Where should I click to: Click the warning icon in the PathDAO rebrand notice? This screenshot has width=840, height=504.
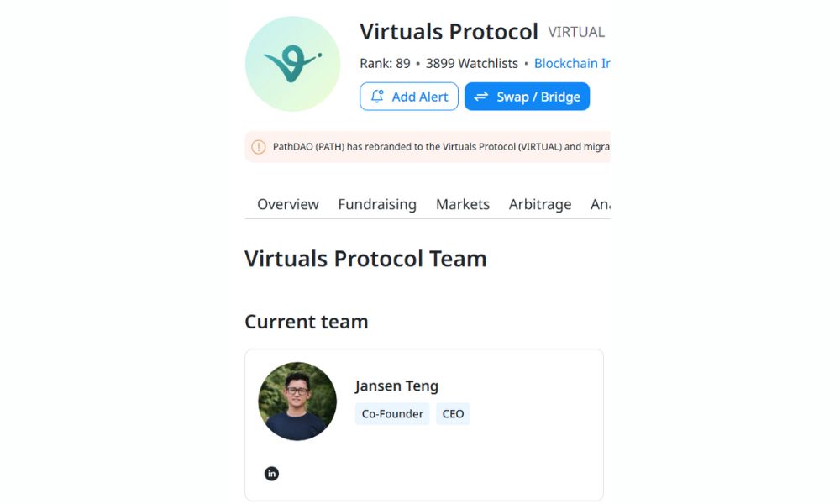256,146
